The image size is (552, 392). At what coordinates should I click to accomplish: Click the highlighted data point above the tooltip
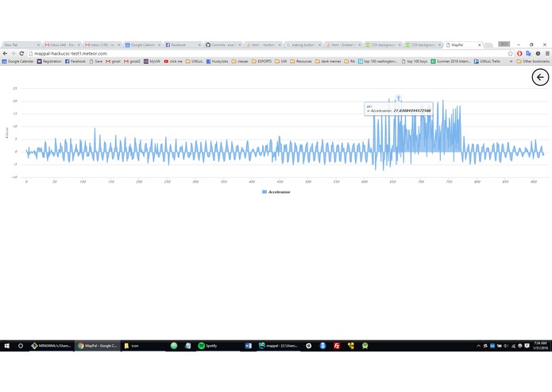[x=398, y=98]
